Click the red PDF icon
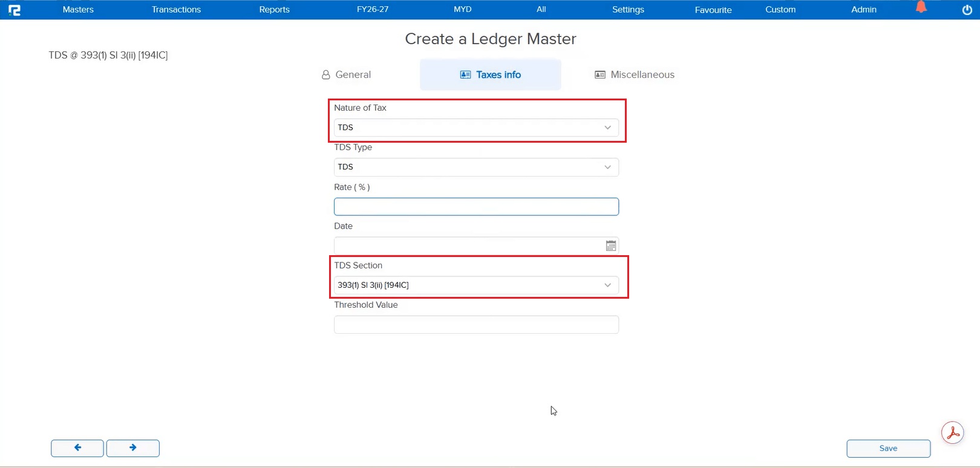Image resolution: width=980 pixels, height=468 pixels. [952, 433]
